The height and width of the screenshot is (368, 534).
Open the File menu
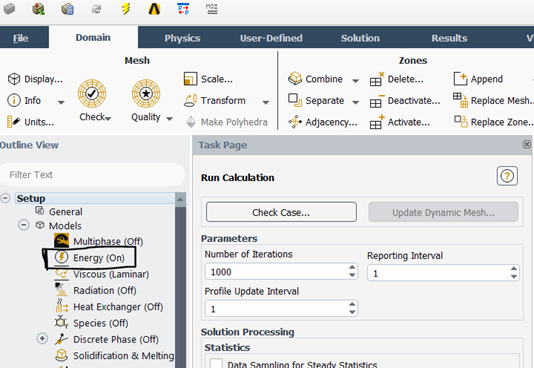20,38
